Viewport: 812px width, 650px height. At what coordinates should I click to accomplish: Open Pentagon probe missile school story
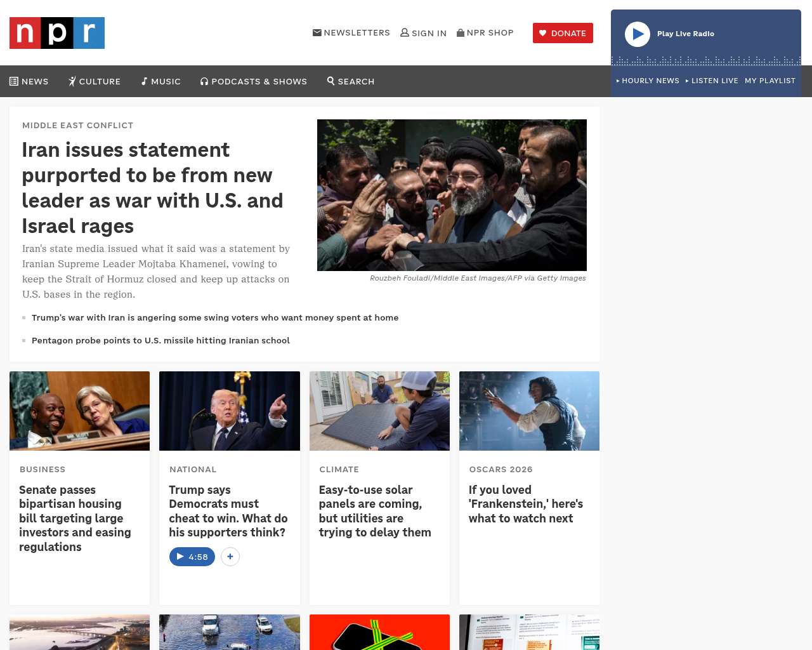click(160, 340)
